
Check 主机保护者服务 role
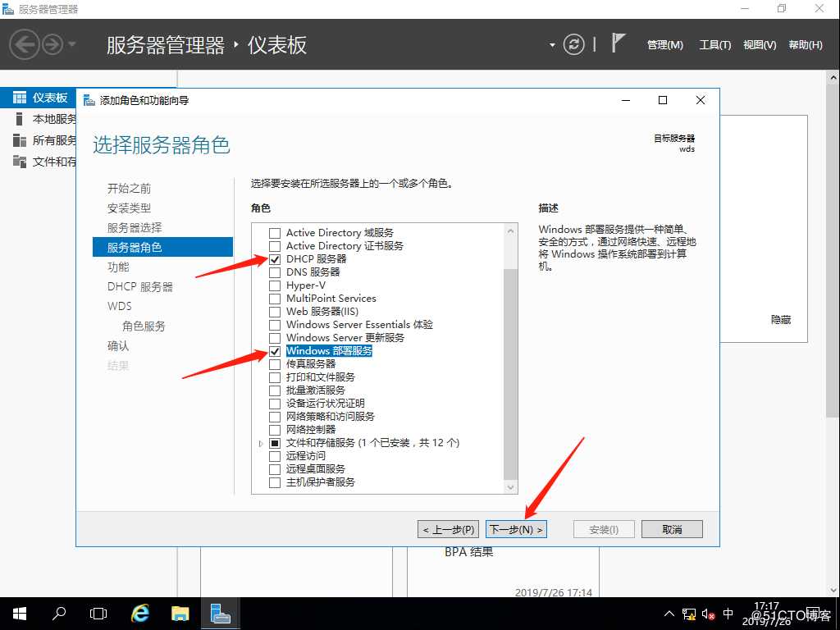[x=275, y=482]
